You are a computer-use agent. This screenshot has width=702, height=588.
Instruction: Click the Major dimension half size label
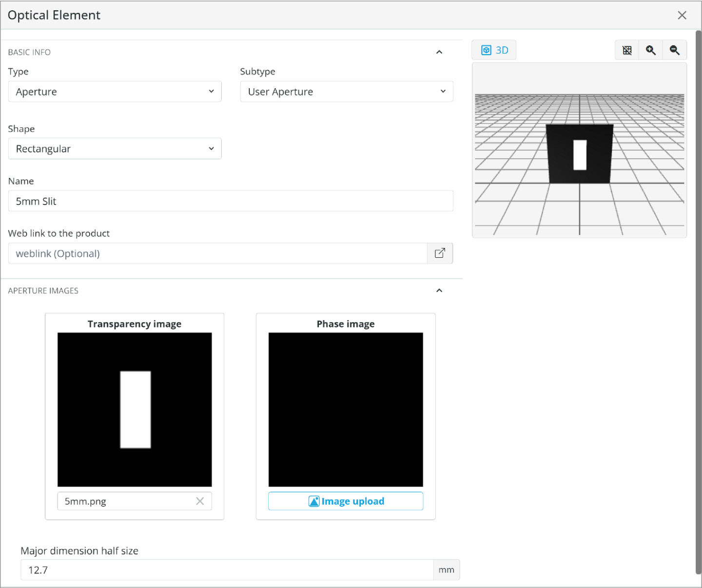coord(79,551)
